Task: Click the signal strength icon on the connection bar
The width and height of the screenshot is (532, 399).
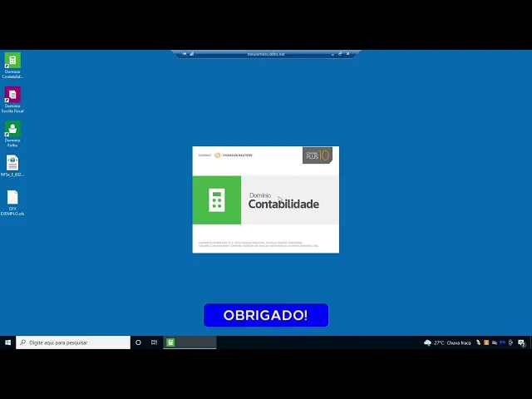Action: pos(192,54)
